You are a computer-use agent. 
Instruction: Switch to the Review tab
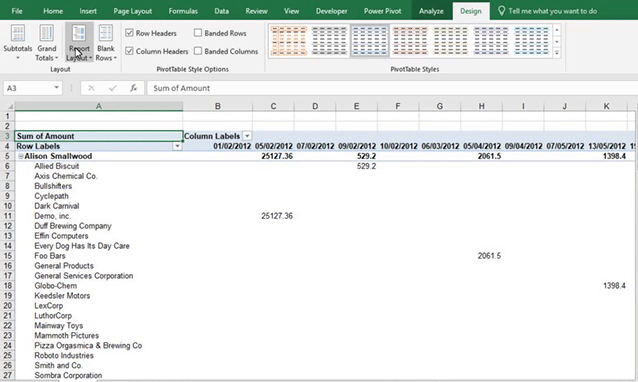[256, 11]
